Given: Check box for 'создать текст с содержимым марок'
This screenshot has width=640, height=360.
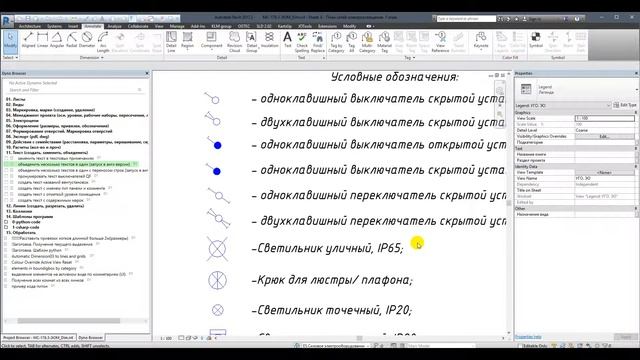Looking at the screenshot, I should coord(7,200).
